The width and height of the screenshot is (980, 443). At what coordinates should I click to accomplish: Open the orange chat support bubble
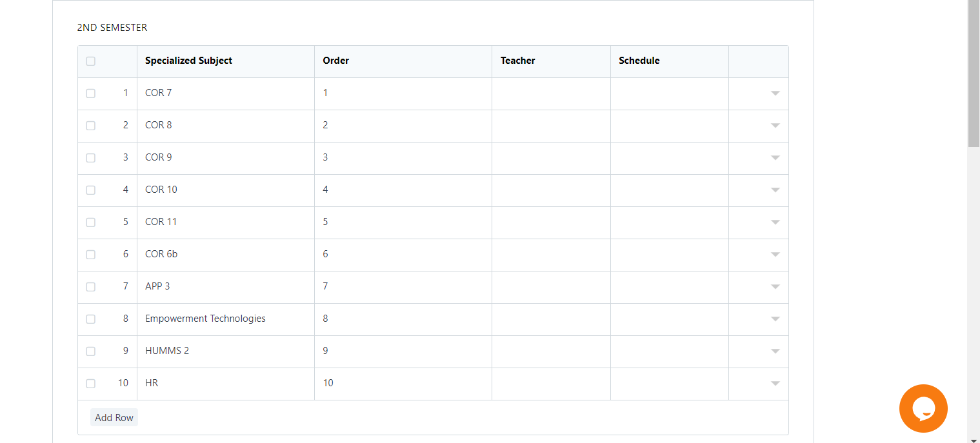923,408
